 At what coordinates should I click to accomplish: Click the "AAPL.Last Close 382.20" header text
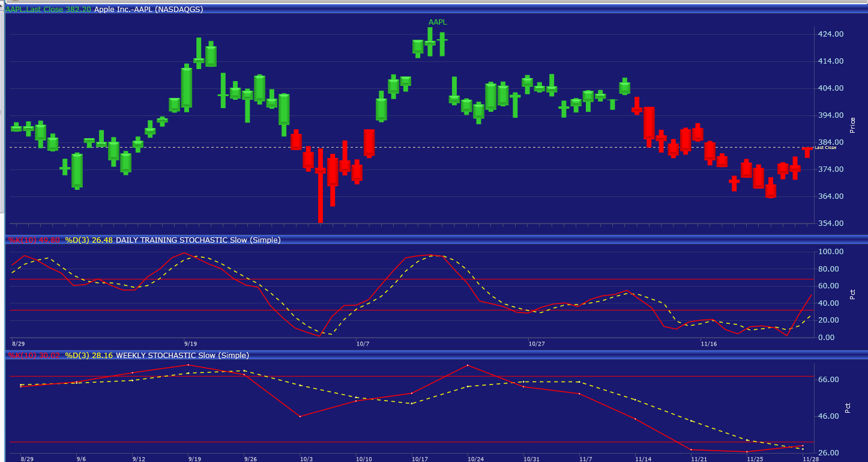49,10
